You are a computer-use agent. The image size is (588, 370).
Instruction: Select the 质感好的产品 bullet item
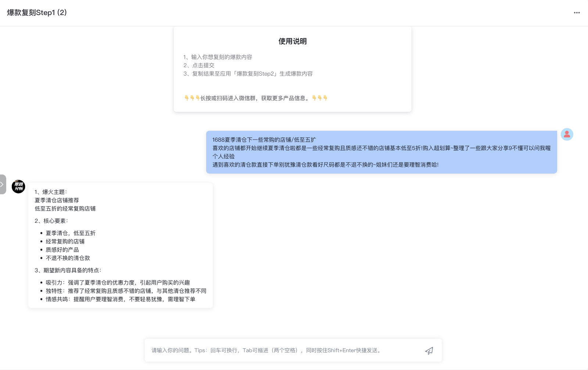pos(62,250)
